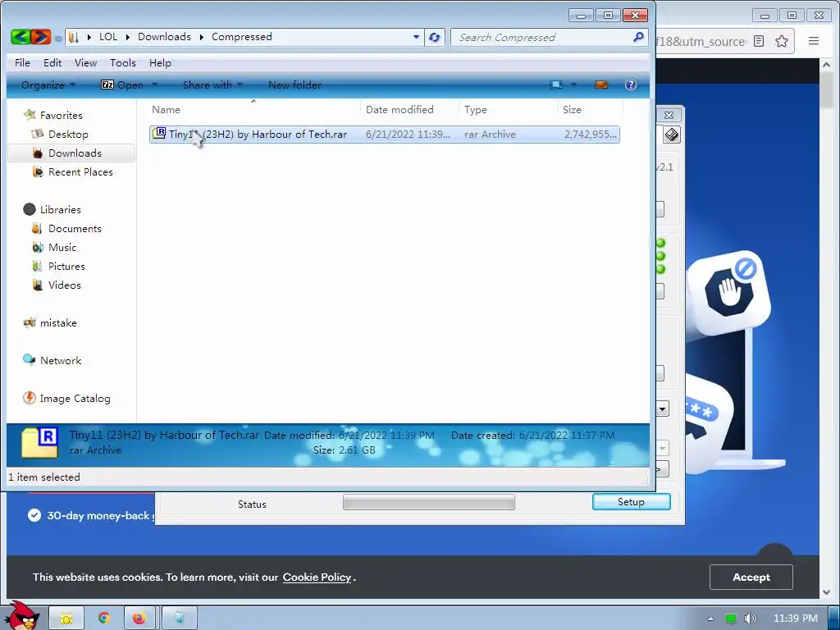840x630 pixels.
Task: Click the Change your view icon
Action: click(557, 84)
